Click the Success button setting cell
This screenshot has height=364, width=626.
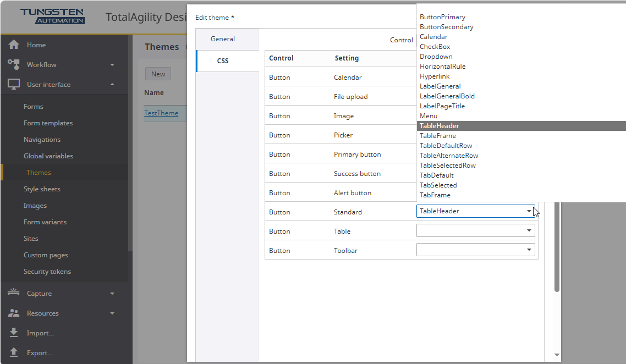click(x=358, y=174)
